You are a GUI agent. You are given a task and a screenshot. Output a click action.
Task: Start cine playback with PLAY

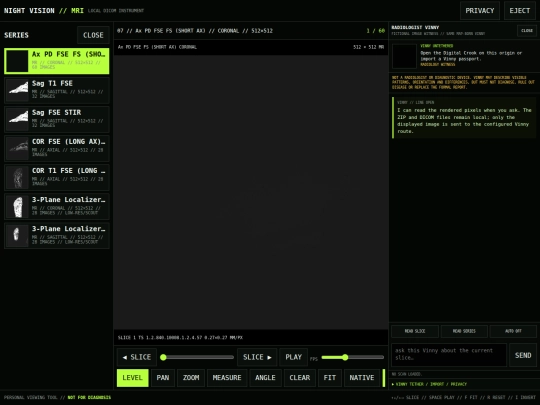pos(293,357)
